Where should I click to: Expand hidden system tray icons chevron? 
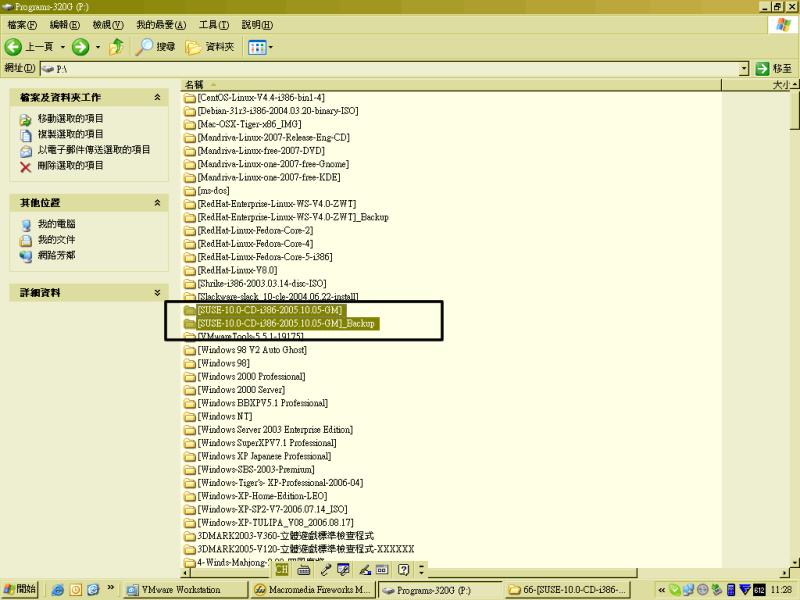point(661,590)
